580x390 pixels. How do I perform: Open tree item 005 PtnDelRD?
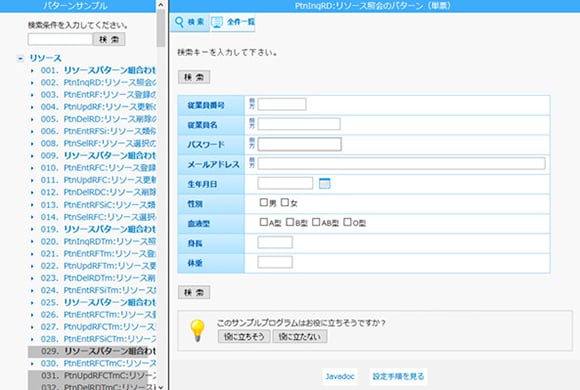point(98,119)
